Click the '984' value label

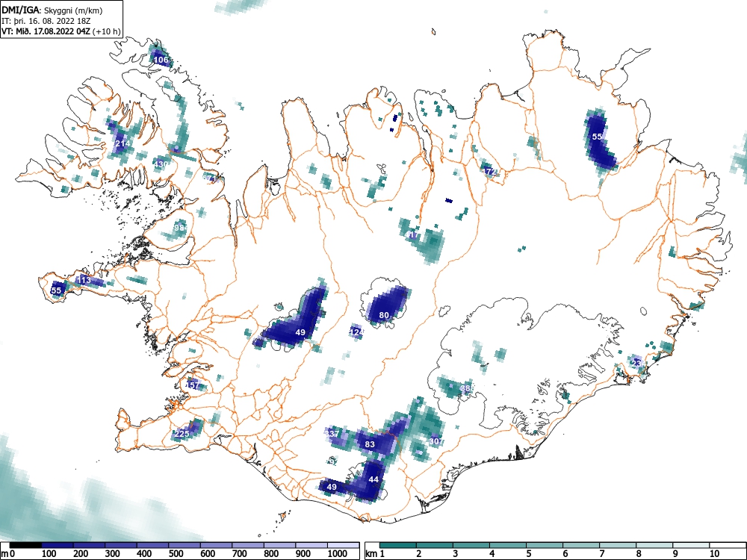point(181,228)
